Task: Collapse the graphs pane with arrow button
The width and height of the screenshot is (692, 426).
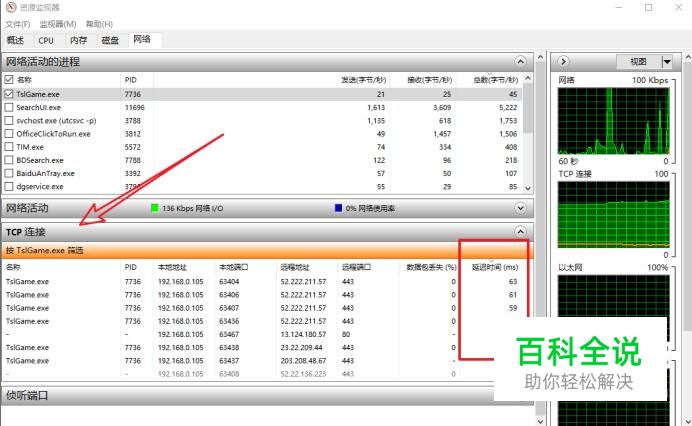Action: [x=563, y=61]
